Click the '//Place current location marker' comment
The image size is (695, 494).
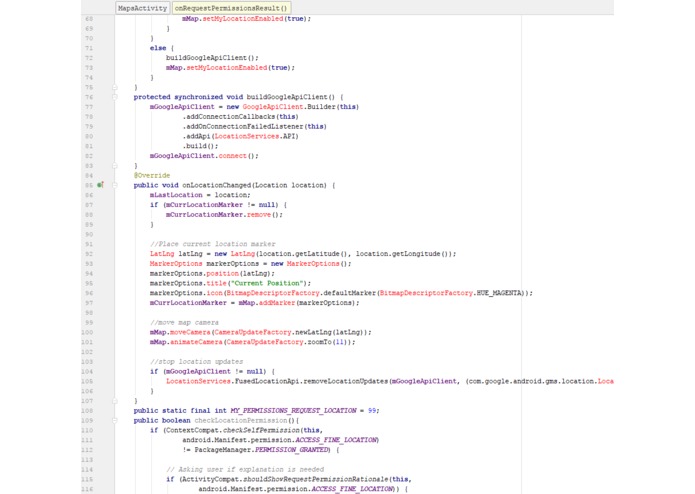[212, 244]
